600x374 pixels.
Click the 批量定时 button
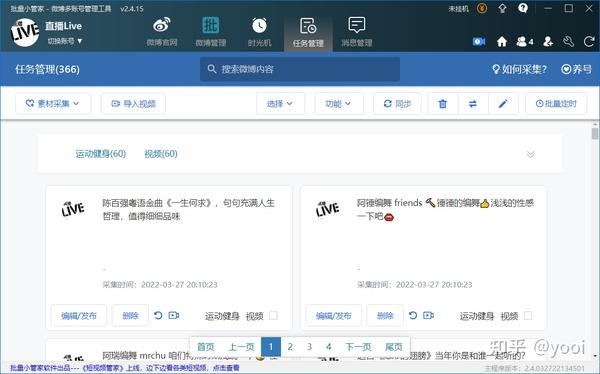[x=556, y=103]
